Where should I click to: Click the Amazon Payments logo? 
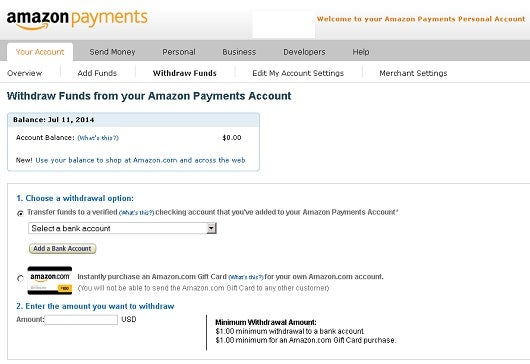tap(77, 20)
